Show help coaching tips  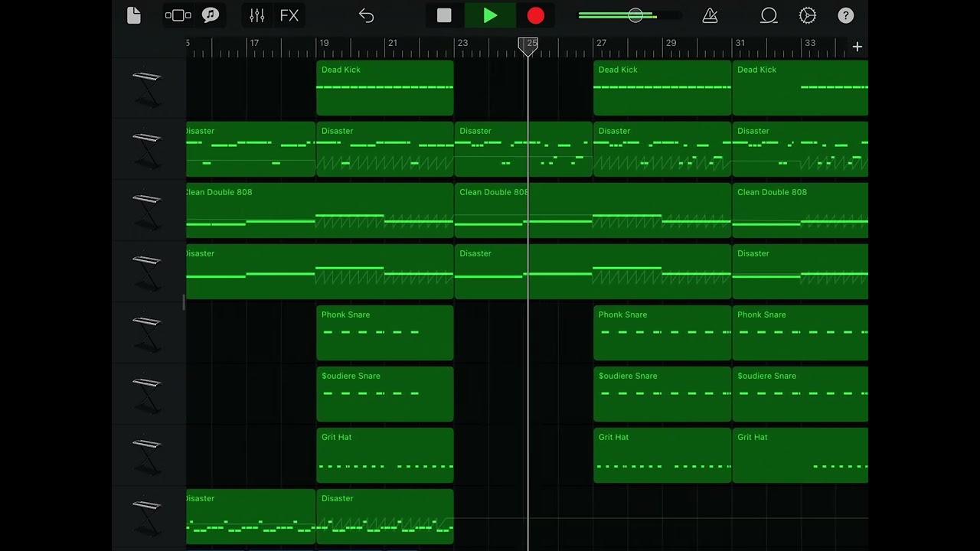pos(846,15)
